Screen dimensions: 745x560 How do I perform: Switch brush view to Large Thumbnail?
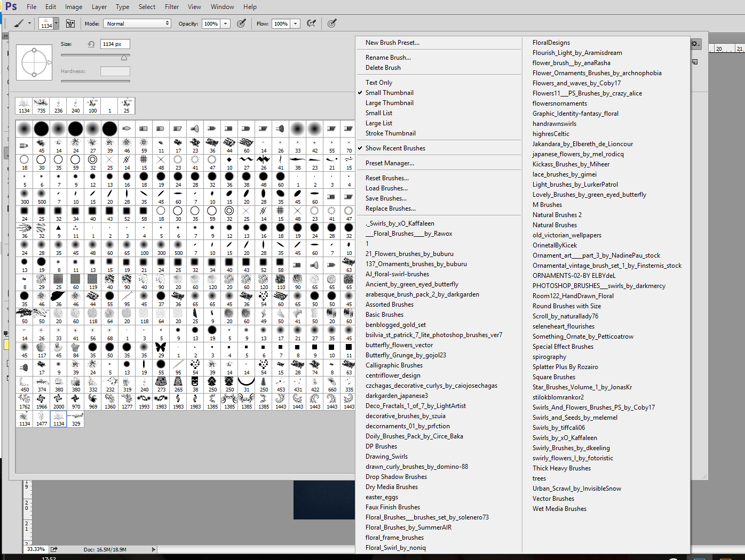pyautogui.click(x=389, y=103)
